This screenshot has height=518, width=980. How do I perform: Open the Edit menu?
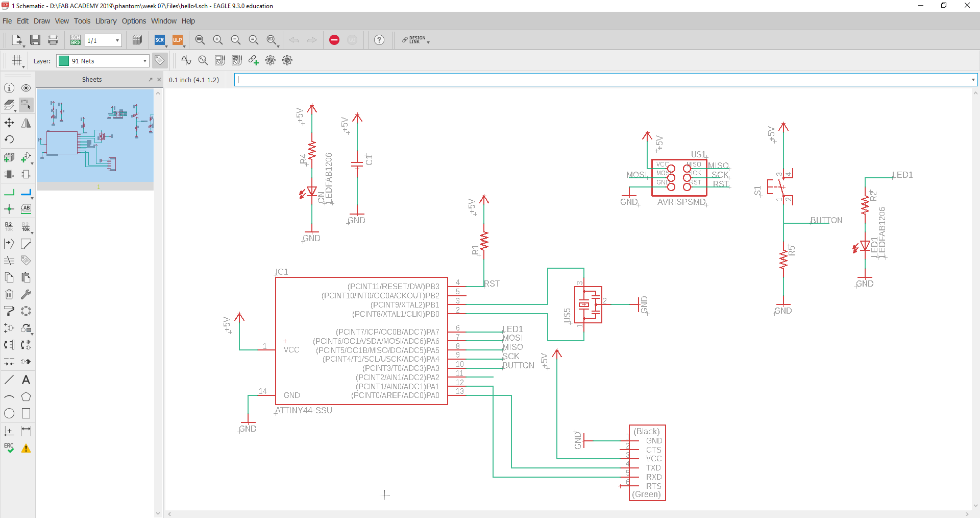pyautogui.click(x=22, y=21)
